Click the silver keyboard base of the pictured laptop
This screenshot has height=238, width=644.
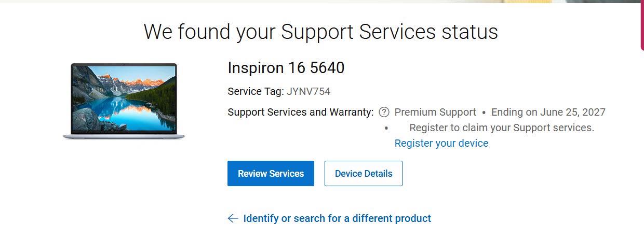[x=124, y=136]
